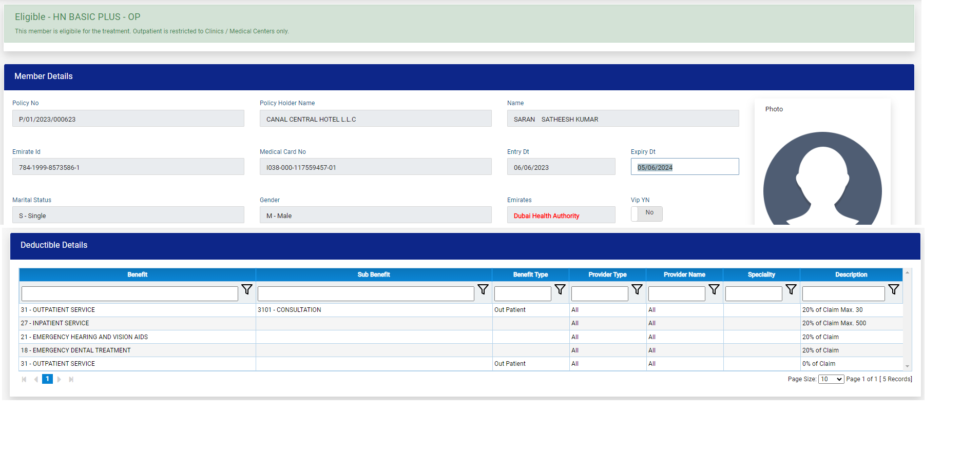Go to the next page arrow
980x452 pixels.
pos(59,379)
